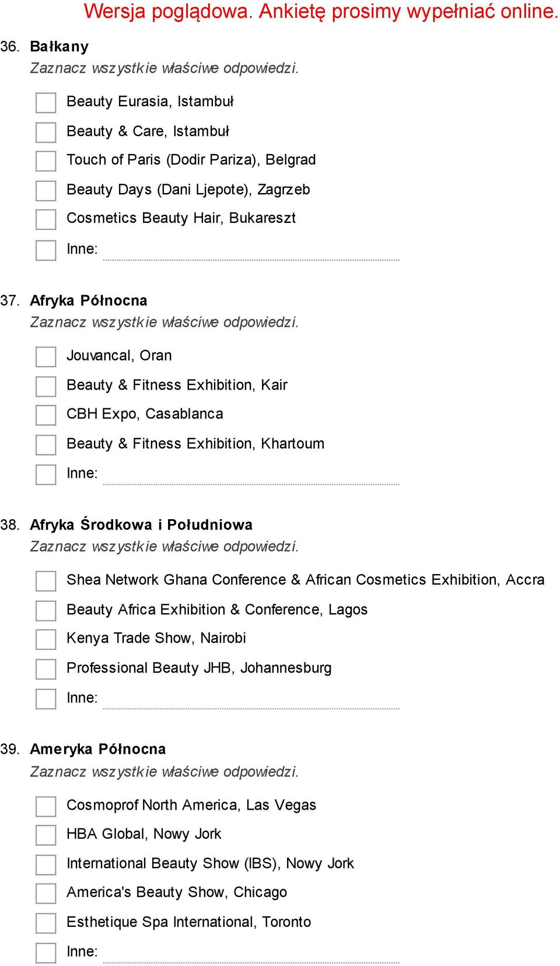Enable Inne checkbox under Afryka Północna
Viewport: 560px width, 966px height.
tap(45, 474)
